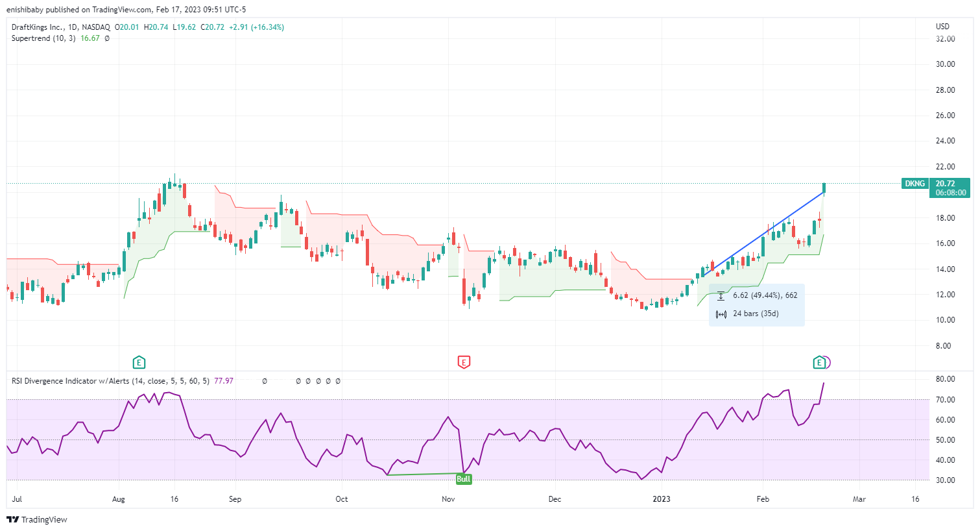Click the TradingView logo

coord(37,519)
